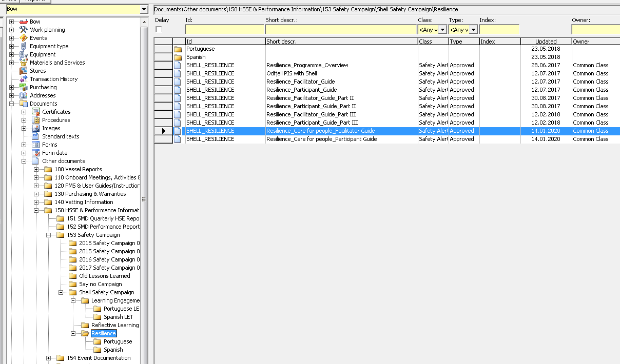Select the Reflective Learning folder in tree
This screenshot has height=364, width=620.
click(x=114, y=325)
